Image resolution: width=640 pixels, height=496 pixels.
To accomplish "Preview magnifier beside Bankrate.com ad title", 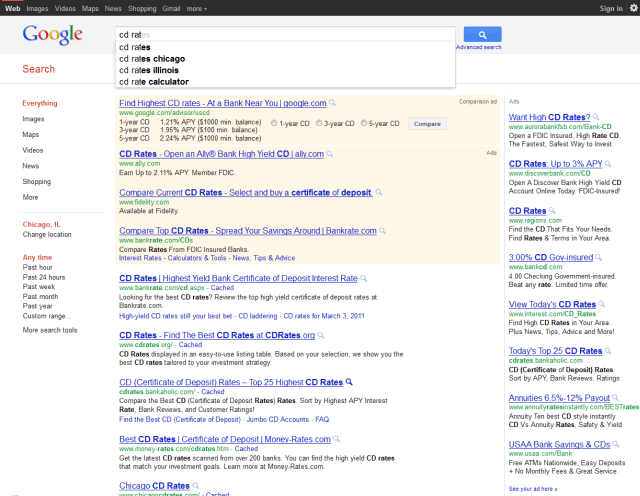I will 382,231.
